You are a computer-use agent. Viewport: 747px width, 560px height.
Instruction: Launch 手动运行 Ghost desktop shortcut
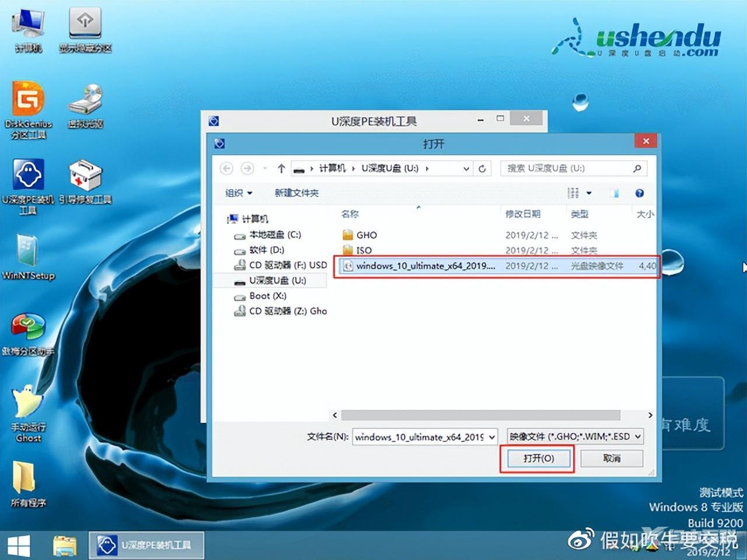[28, 413]
